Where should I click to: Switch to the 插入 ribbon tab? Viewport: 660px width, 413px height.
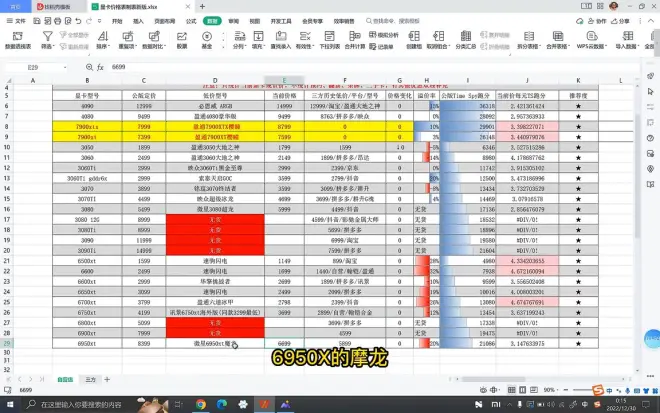[x=138, y=21]
